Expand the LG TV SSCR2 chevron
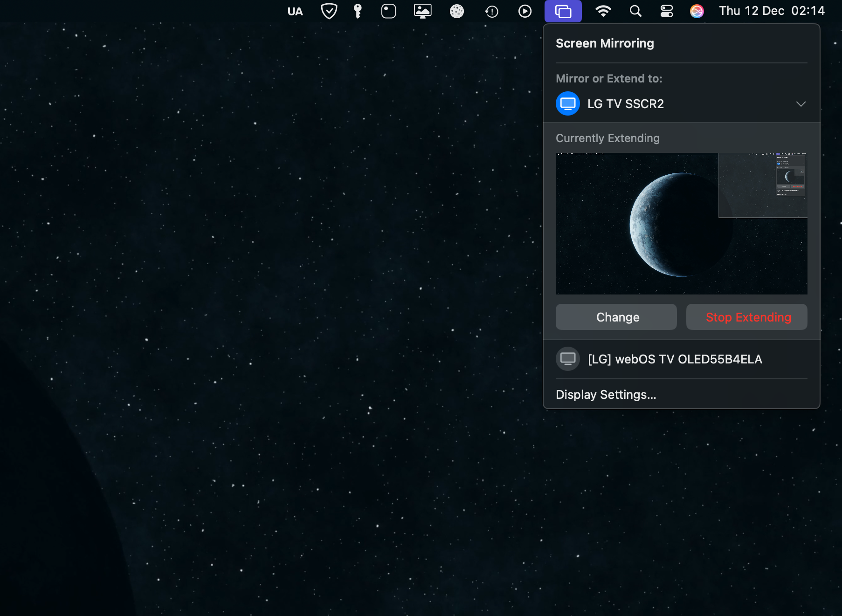This screenshot has width=842, height=616. pyautogui.click(x=801, y=103)
